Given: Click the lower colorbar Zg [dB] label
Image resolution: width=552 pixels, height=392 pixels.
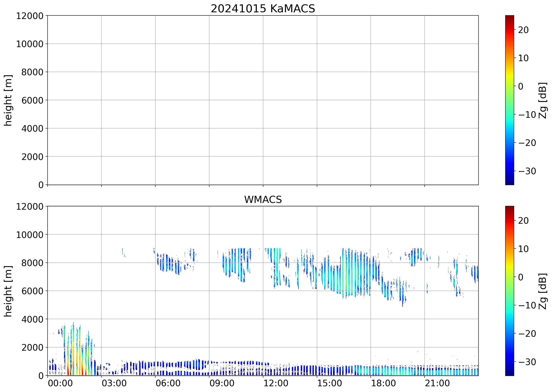Looking at the screenshot, I should coord(543,291).
